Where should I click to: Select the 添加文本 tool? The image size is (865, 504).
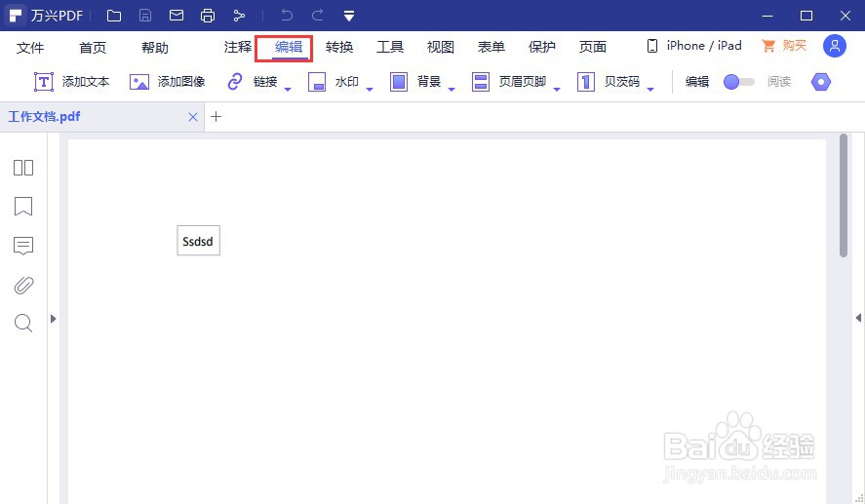click(72, 82)
